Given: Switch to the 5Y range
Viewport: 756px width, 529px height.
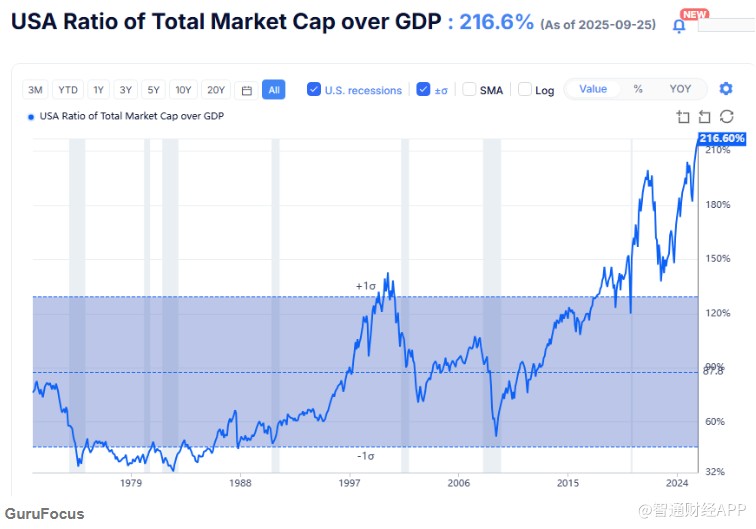Looking at the screenshot, I should (x=152, y=90).
